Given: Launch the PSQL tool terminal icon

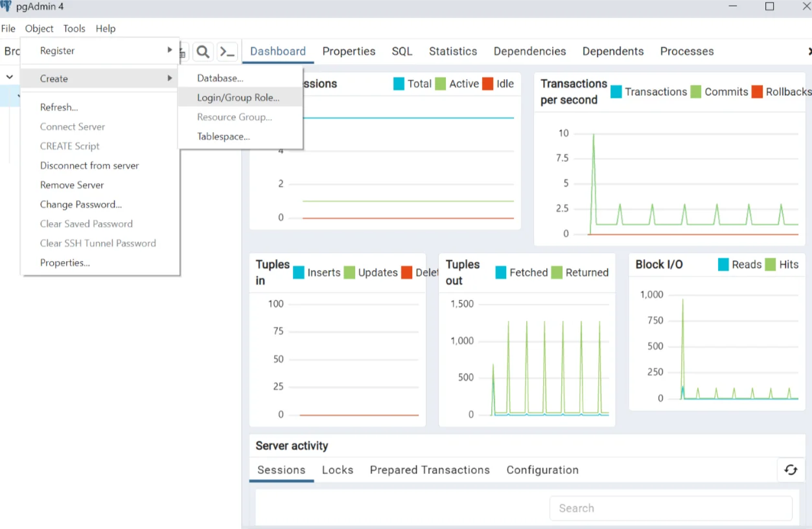Looking at the screenshot, I should [x=227, y=52].
